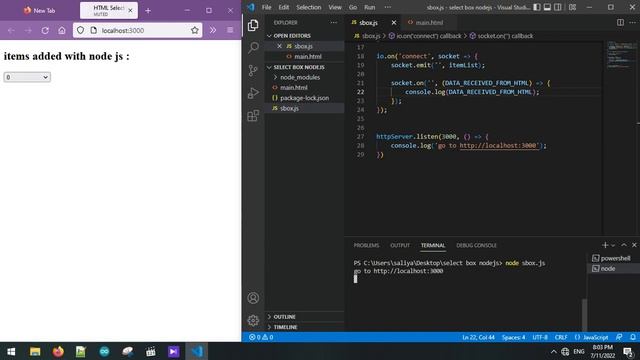Maximize the panel size chevron
640x360 pixels.
[x=624, y=245]
